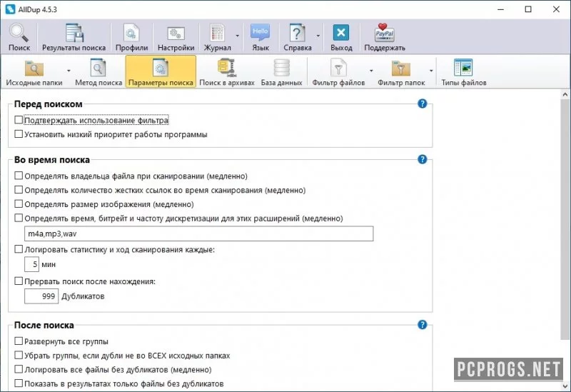Screen dimensions: 571x392
Task: Click the Поиск magnifier icon
Action: click(19, 33)
